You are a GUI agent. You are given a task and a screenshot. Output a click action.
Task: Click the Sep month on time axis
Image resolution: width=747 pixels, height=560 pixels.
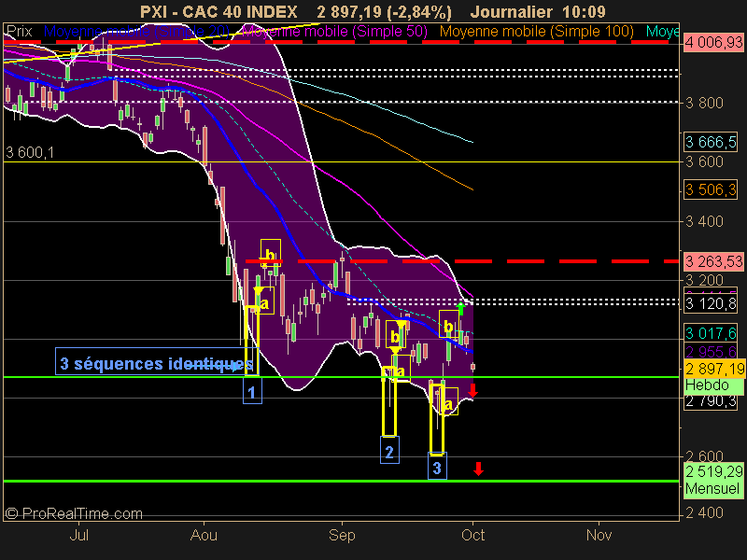pyautogui.click(x=342, y=535)
